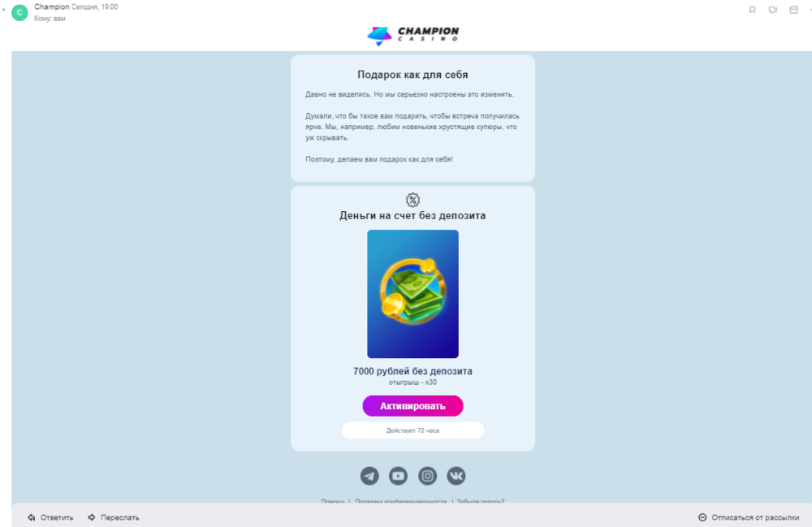Click the Champion Casino logo
This screenshot has width=812, height=527.
pyautogui.click(x=412, y=35)
